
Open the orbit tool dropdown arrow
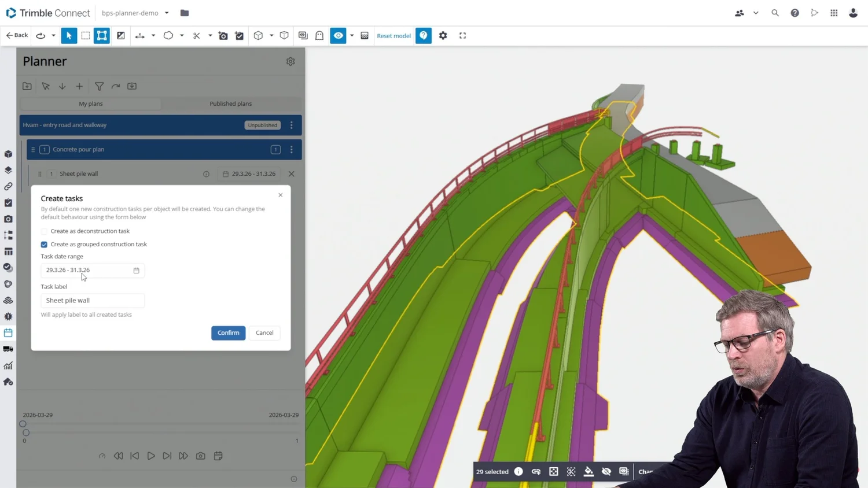tap(53, 36)
